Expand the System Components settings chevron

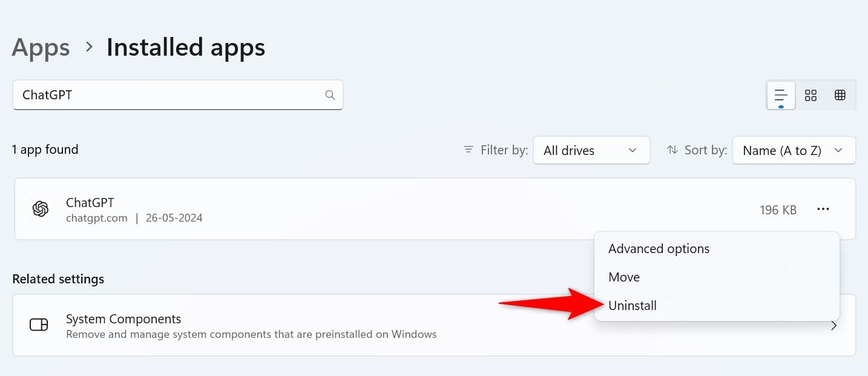pyautogui.click(x=833, y=325)
